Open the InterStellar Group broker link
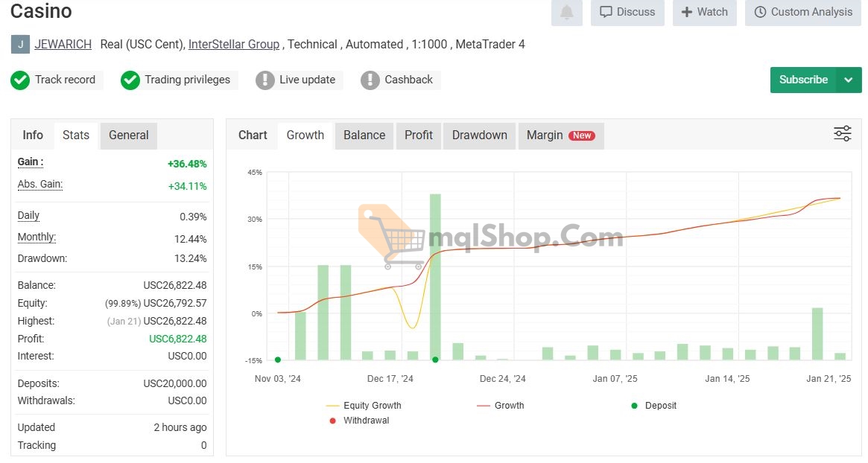Viewport: 868px width, 463px height. (x=234, y=45)
